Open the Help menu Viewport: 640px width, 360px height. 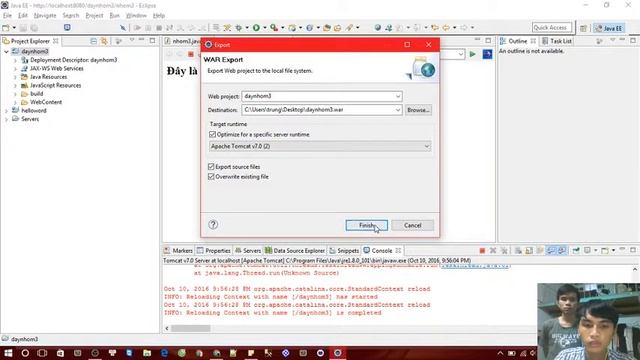[159, 16]
